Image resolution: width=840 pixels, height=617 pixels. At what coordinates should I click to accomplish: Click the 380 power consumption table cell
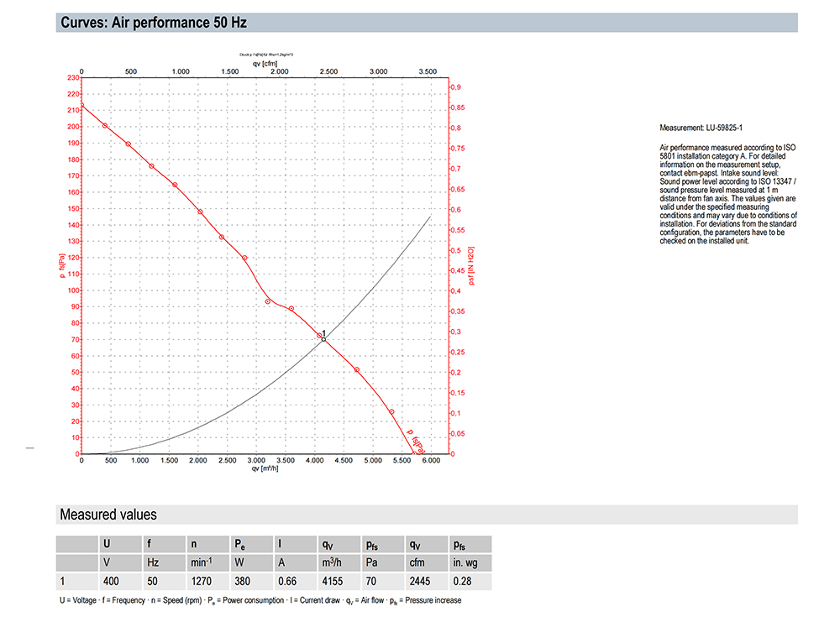[x=244, y=581]
